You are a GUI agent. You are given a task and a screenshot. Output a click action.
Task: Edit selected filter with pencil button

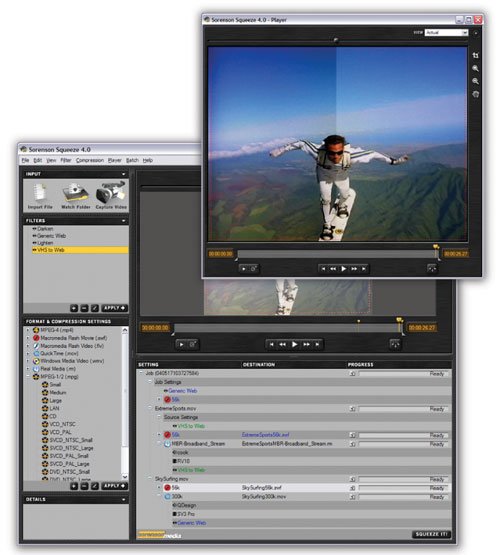tap(94, 308)
